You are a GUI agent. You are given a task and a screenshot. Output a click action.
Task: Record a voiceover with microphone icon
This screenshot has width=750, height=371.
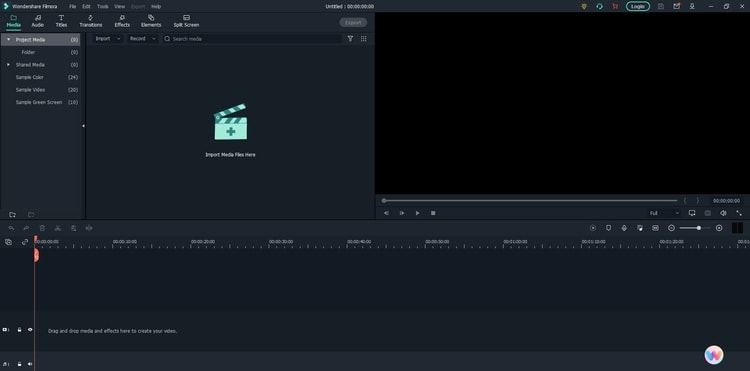pyautogui.click(x=624, y=228)
